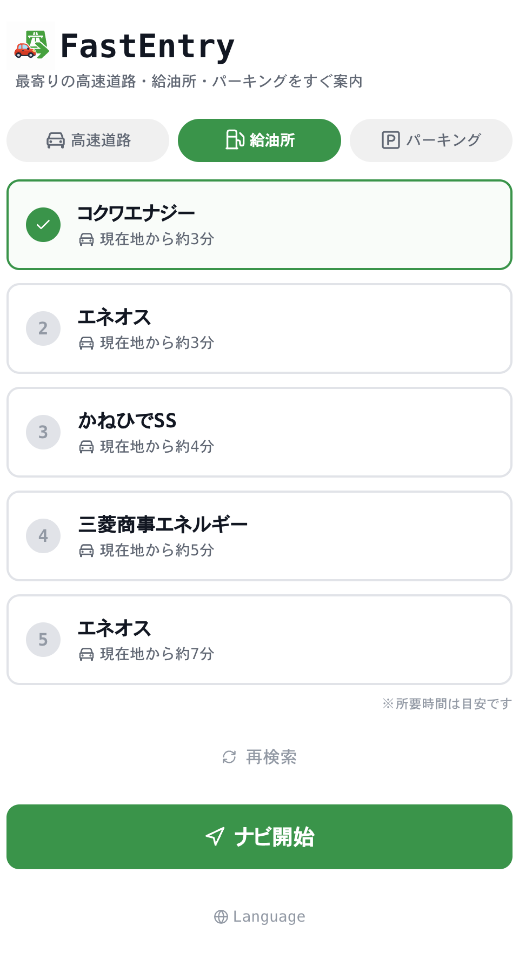The height and width of the screenshot is (980, 519).
Task: Click the FastEntry title text
Action: 147,46
